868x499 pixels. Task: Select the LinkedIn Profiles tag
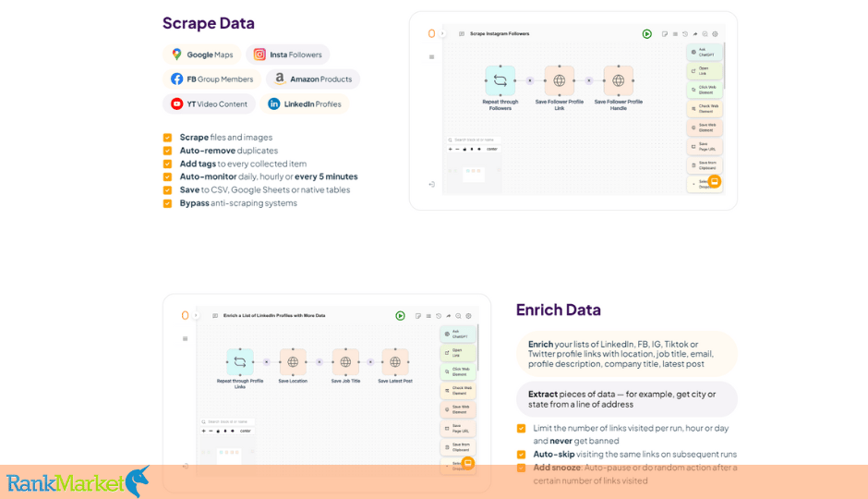305,104
